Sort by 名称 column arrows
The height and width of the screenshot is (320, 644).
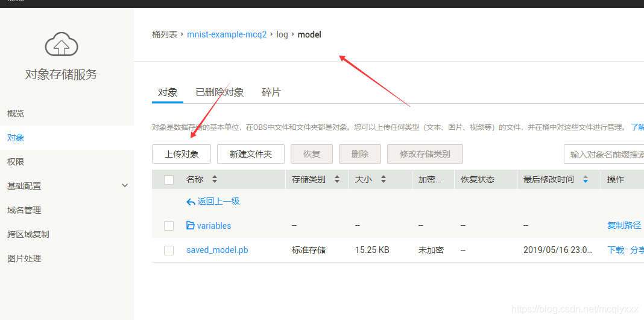pyautogui.click(x=215, y=179)
